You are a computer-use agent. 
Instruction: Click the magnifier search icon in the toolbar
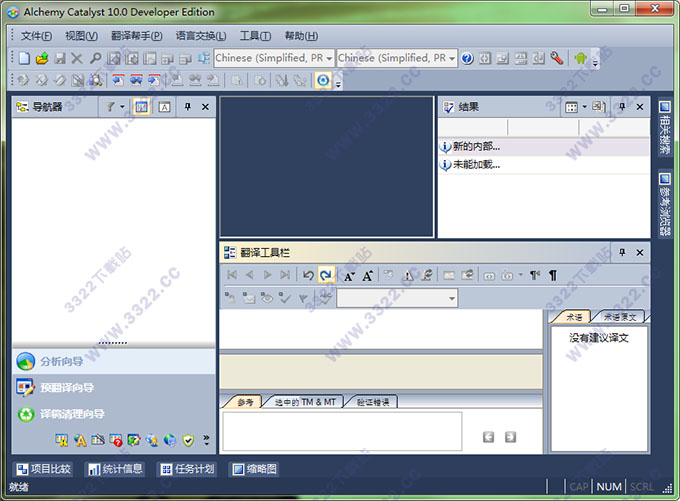(x=95, y=58)
